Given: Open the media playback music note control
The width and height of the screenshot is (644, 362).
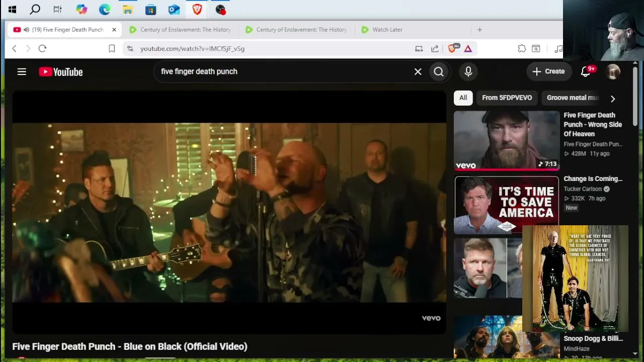Looking at the screenshot, I should coord(558,48).
